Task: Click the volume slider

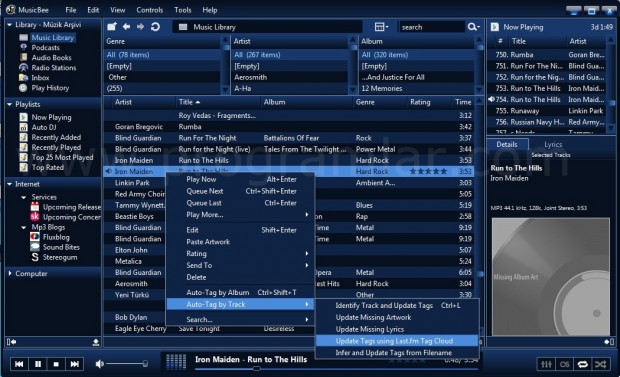Action: point(127,364)
